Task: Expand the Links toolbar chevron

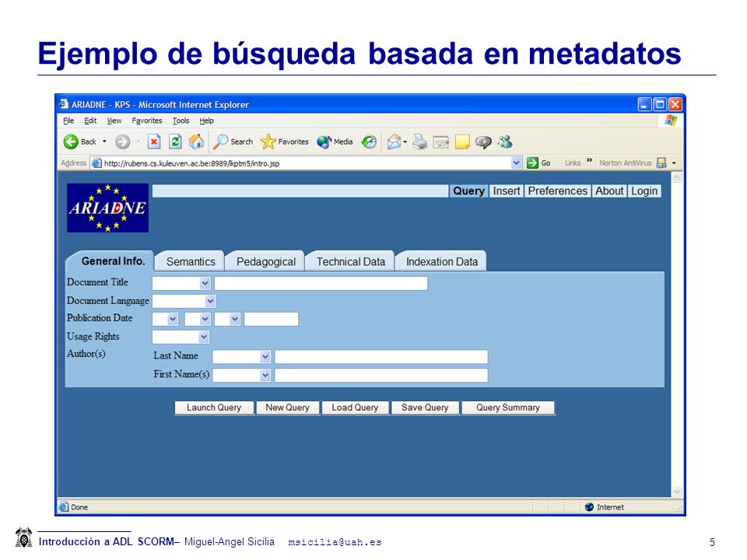Action: click(589, 160)
